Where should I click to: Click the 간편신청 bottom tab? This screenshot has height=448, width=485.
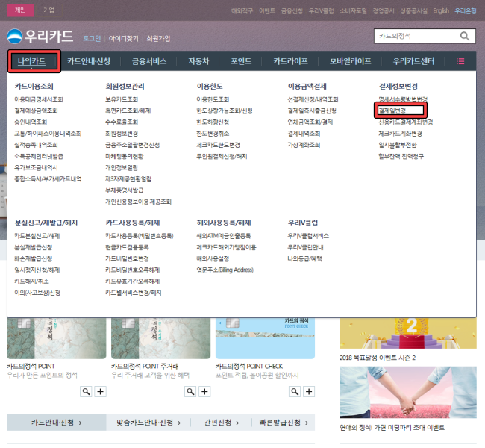[x=221, y=423]
